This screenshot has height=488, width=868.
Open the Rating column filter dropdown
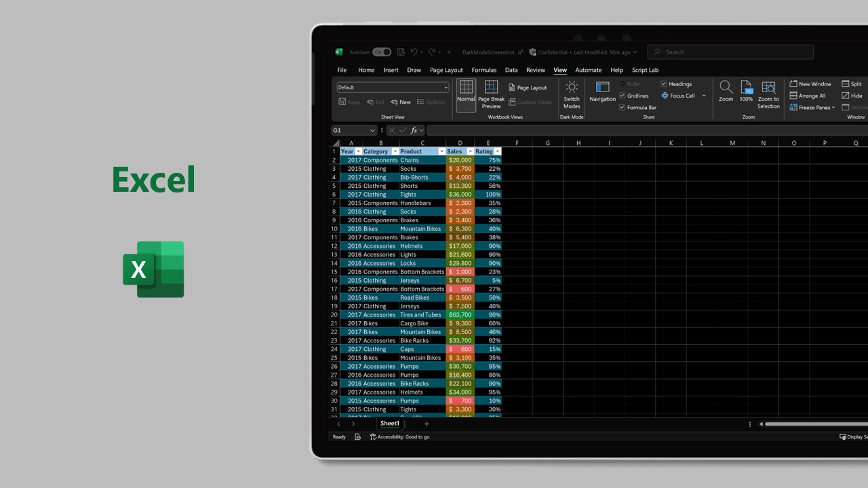click(498, 152)
